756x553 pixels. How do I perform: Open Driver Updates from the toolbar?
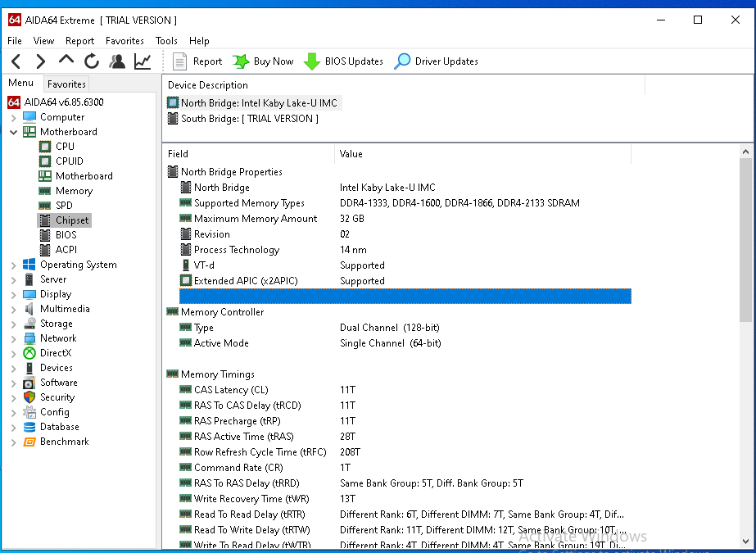pyautogui.click(x=437, y=61)
